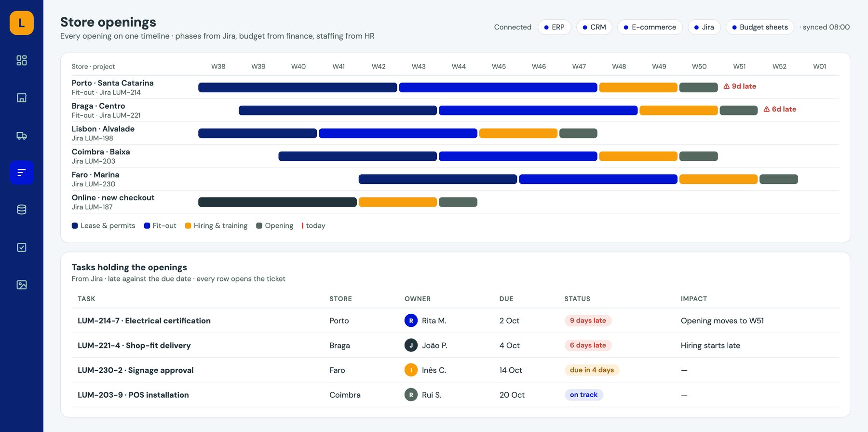
Task: Click Rita M.'s avatar
Action: (x=411, y=321)
